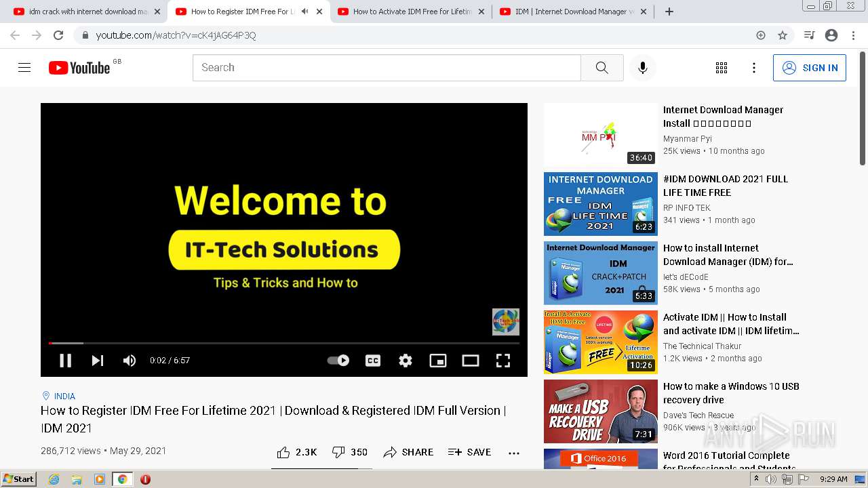868x488 pixels.
Task: Save video to a playlist
Action: [x=469, y=452]
